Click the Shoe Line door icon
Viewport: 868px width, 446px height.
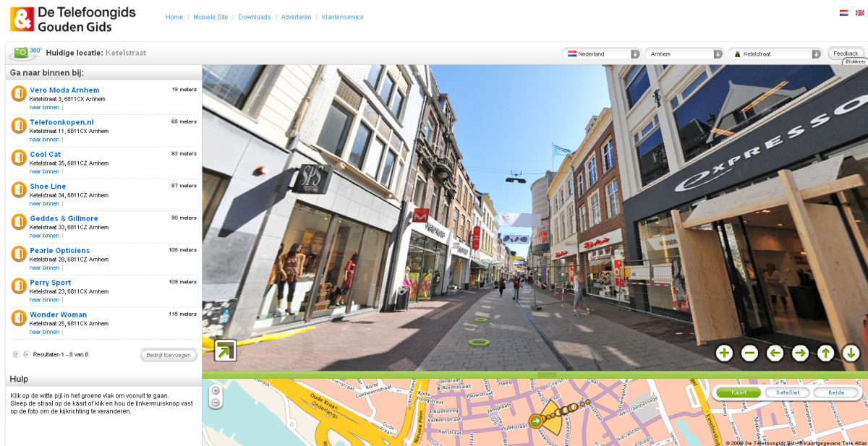pyautogui.click(x=19, y=189)
